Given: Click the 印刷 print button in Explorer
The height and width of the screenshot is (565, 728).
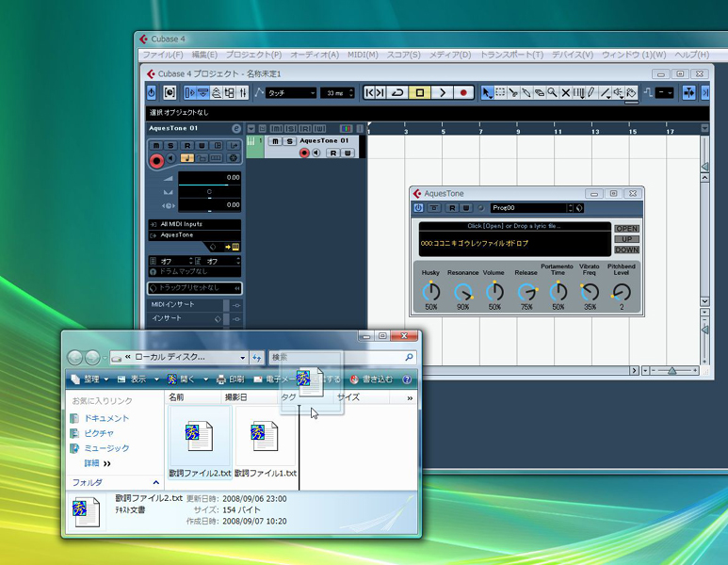Looking at the screenshot, I should 231,379.
